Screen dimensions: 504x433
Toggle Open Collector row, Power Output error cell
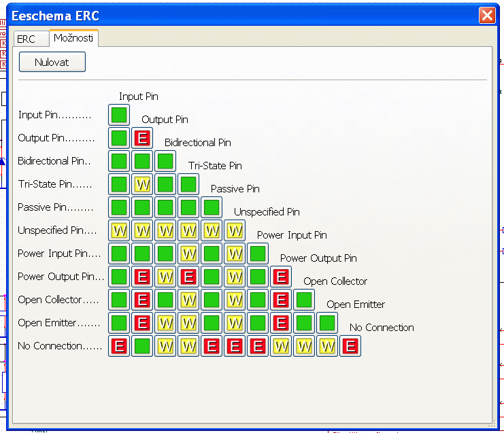click(x=281, y=300)
